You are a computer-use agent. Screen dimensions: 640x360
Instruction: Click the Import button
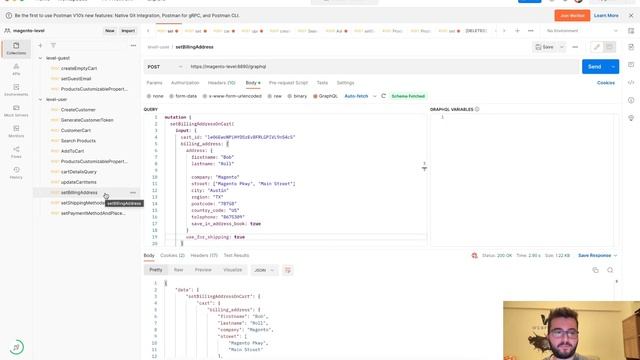click(x=128, y=31)
